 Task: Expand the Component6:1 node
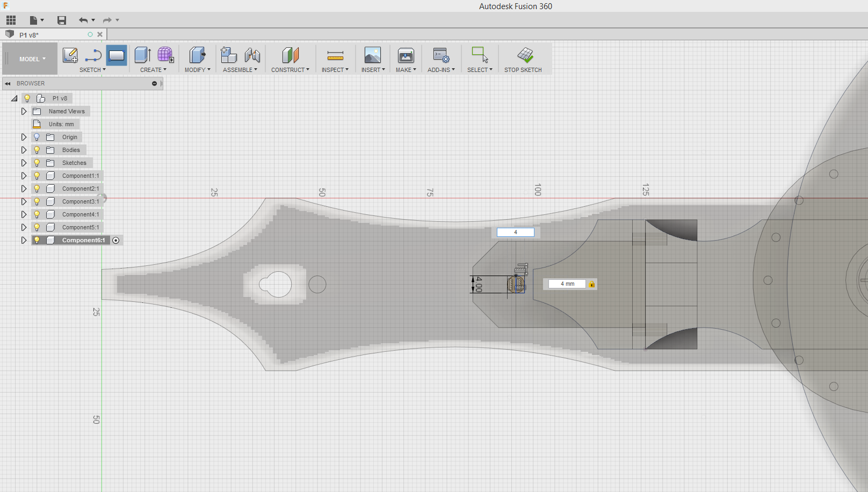24,240
